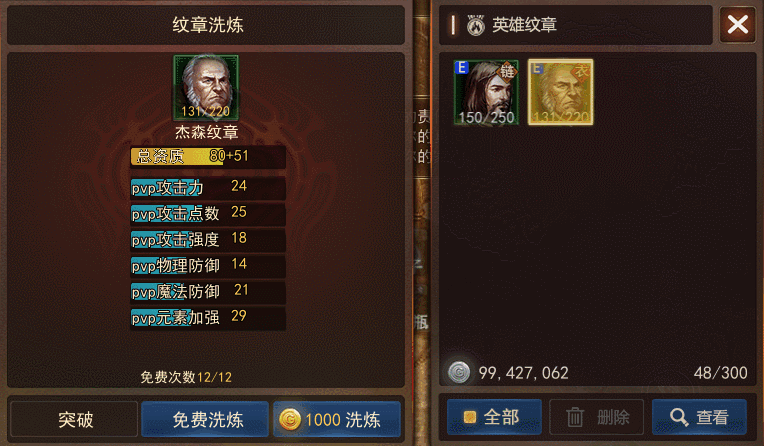
Task: Close the hero emblem panel
Action: 738,24
